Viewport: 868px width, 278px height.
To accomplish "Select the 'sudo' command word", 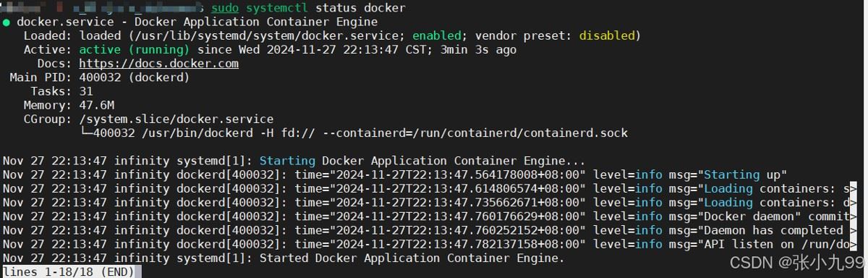I will 225,8.
